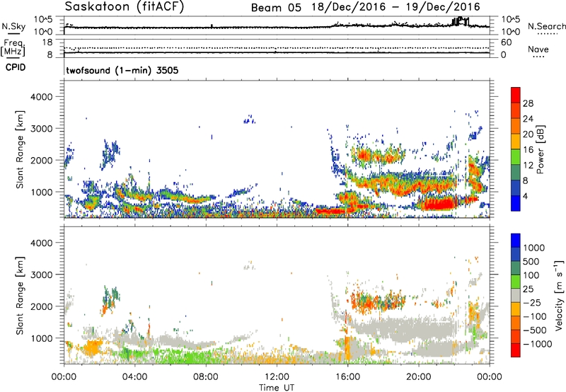Select the date range '18/Dec/2016 - 19/Dec/2016'
This screenshot has width=566, height=392.
(x=396, y=7)
